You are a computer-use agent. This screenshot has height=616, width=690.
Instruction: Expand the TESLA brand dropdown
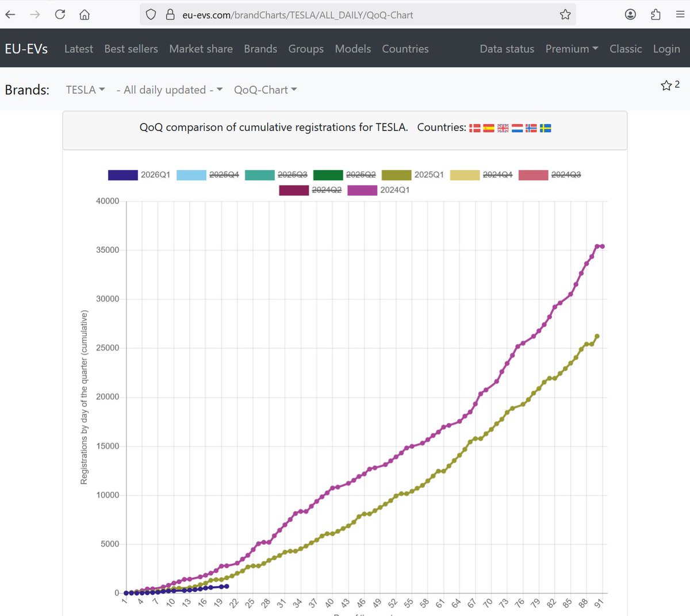tap(85, 90)
